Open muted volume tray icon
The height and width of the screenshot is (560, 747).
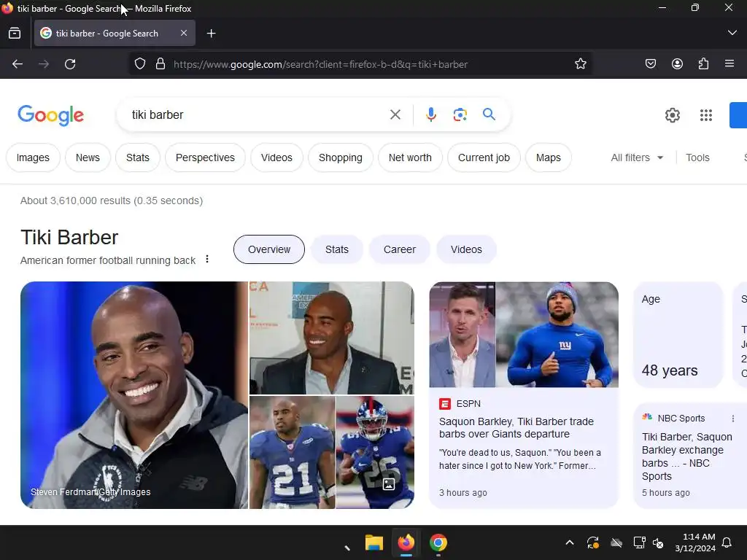658,542
